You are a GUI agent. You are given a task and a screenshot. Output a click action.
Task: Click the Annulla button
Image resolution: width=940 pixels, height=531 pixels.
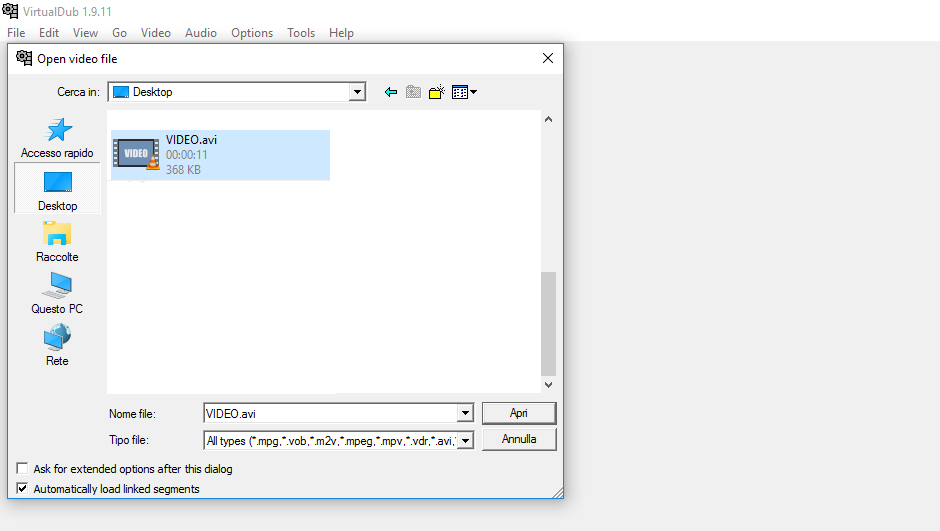coord(519,439)
